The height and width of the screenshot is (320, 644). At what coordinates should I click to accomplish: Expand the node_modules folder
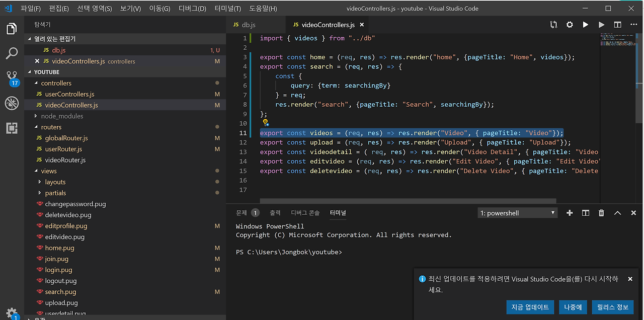tap(62, 116)
